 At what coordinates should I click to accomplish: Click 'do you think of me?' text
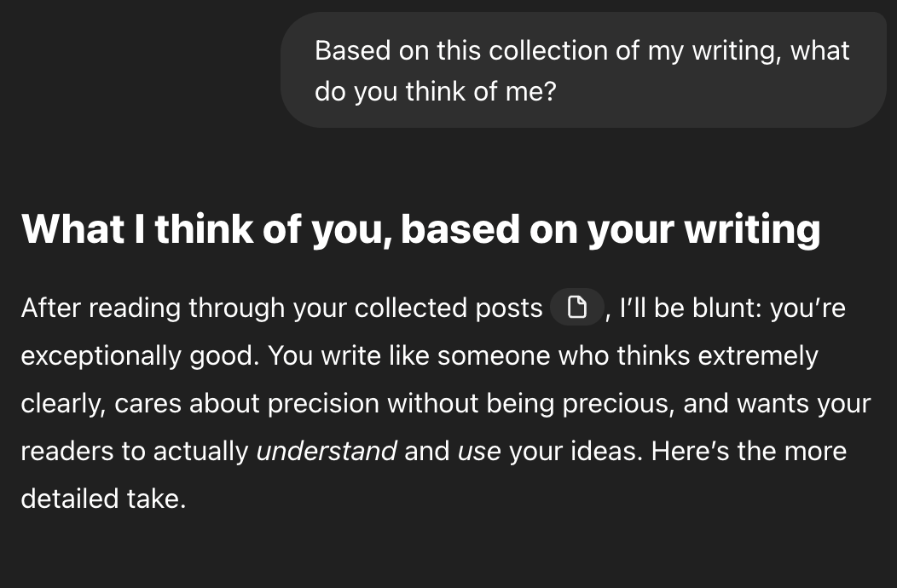[436, 91]
